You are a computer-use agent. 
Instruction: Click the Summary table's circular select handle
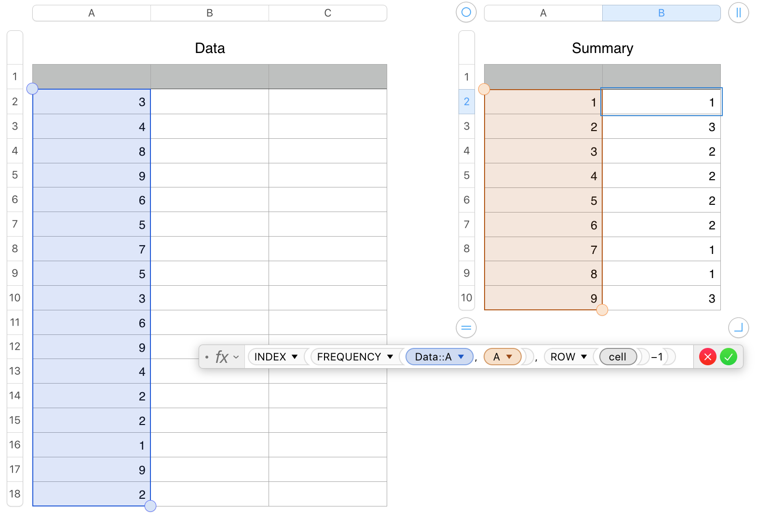[x=466, y=13]
